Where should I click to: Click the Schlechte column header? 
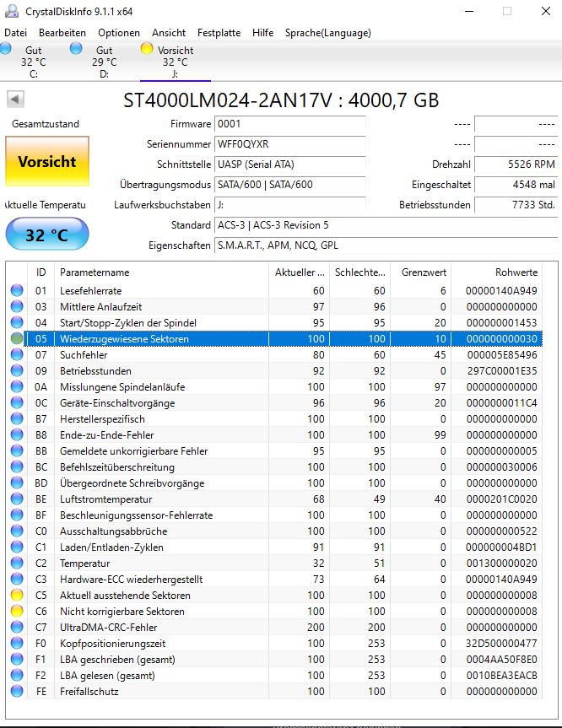click(x=360, y=272)
